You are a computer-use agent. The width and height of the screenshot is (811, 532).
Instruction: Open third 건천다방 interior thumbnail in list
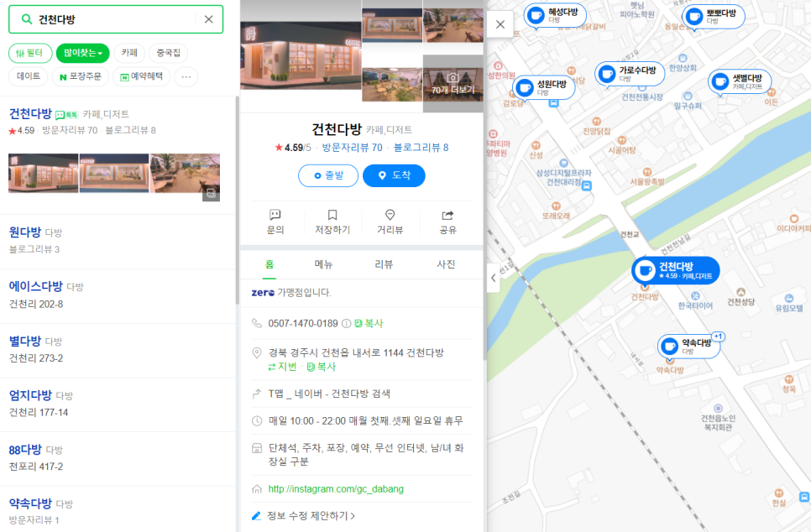(x=185, y=173)
